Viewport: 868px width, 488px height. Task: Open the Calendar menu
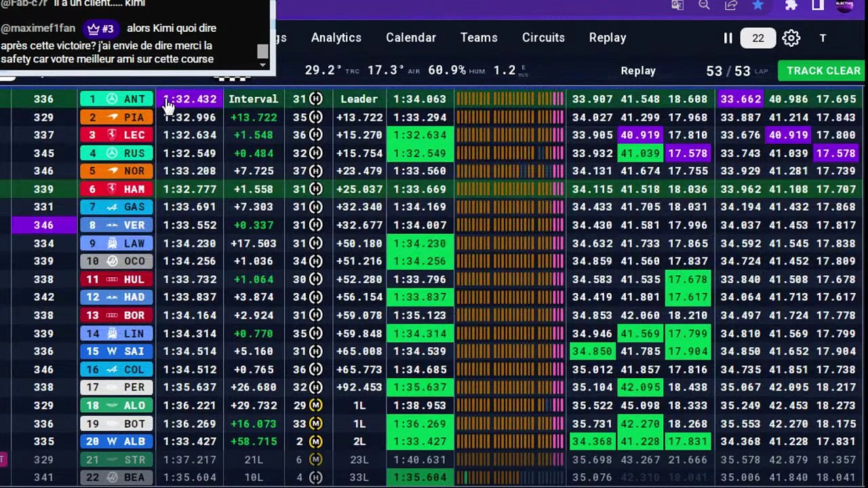411,38
